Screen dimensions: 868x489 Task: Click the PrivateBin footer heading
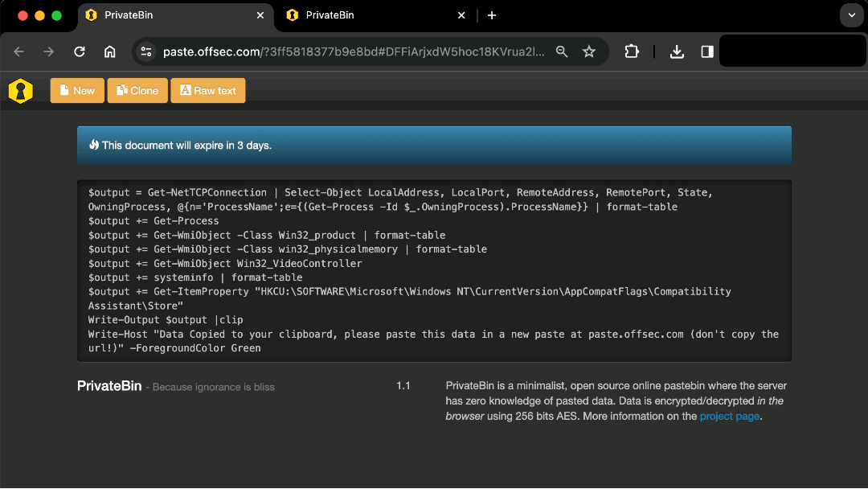(109, 386)
